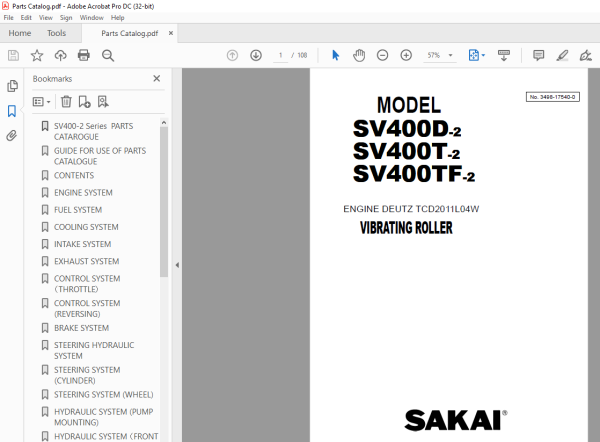Open the File menu
This screenshot has width=600, height=442.
pos(8,18)
